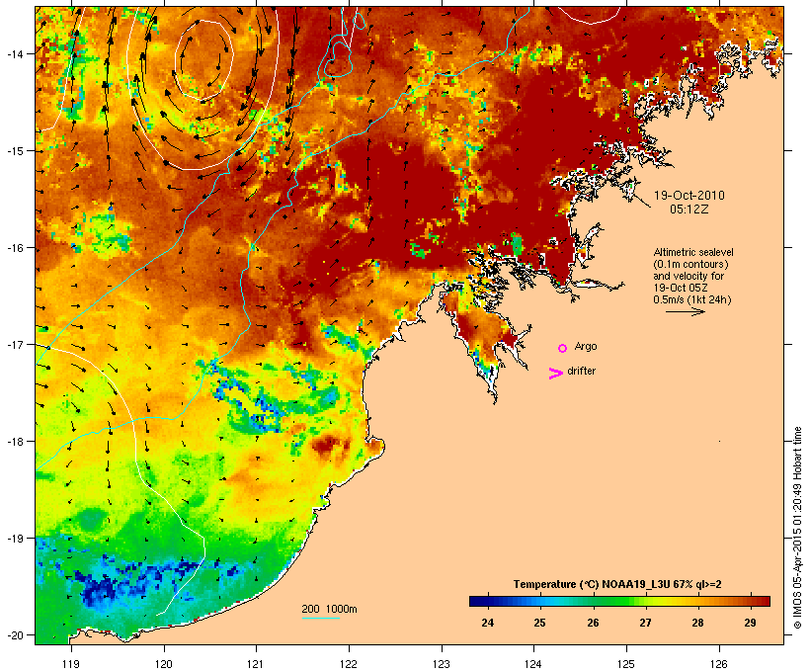Click color bar value '28'
This screenshot has width=810, height=672.
click(x=698, y=623)
